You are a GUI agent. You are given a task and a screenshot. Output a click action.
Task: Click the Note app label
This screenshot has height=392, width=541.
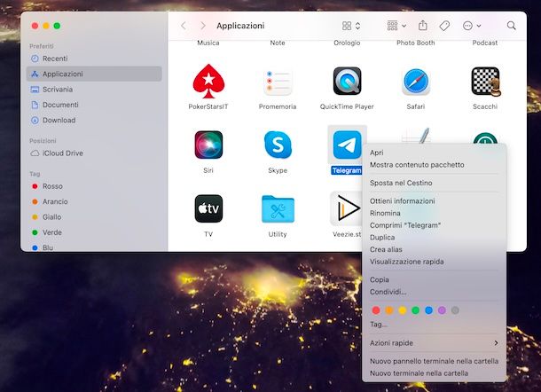point(278,43)
